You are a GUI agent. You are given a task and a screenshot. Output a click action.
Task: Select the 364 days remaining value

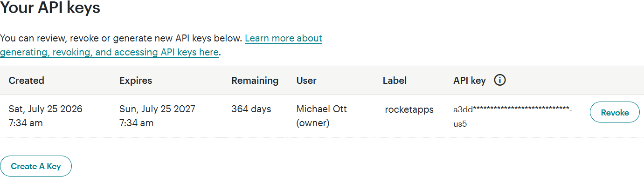pos(251,109)
